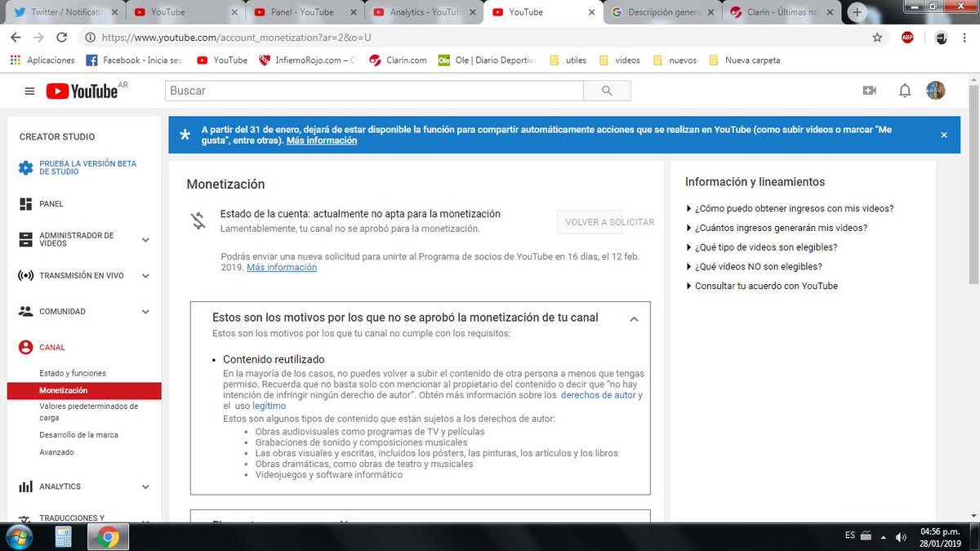Screen dimensions: 980x551
Task: Open the calculator in taskbar
Action: pyautogui.click(x=65, y=537)
